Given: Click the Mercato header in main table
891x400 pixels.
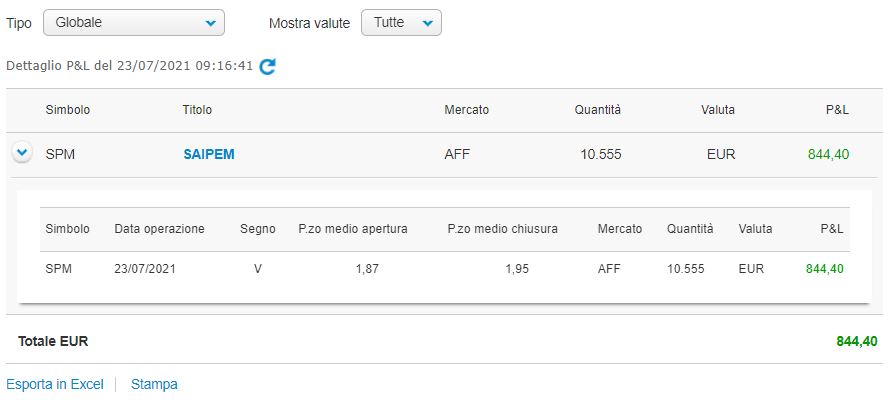Looking at the screenshot, I should 467,110.
